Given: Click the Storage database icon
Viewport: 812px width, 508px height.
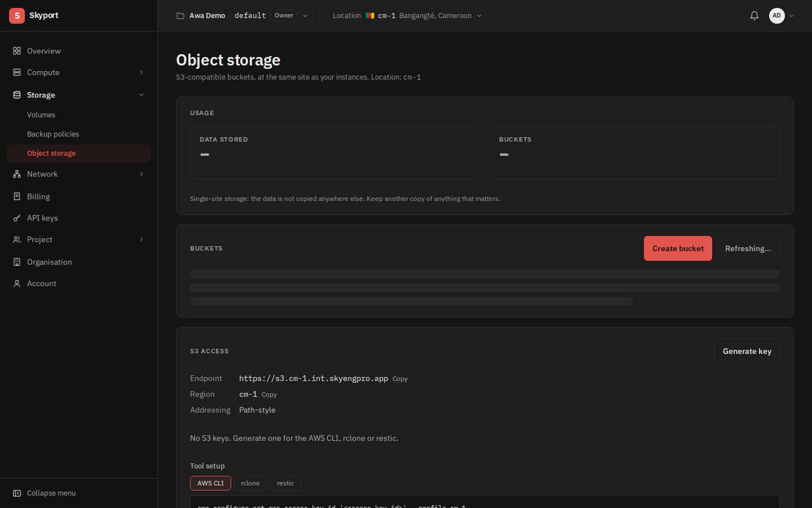Looking at the screenshot, I should pyautogui.click(x=17, y=95).
